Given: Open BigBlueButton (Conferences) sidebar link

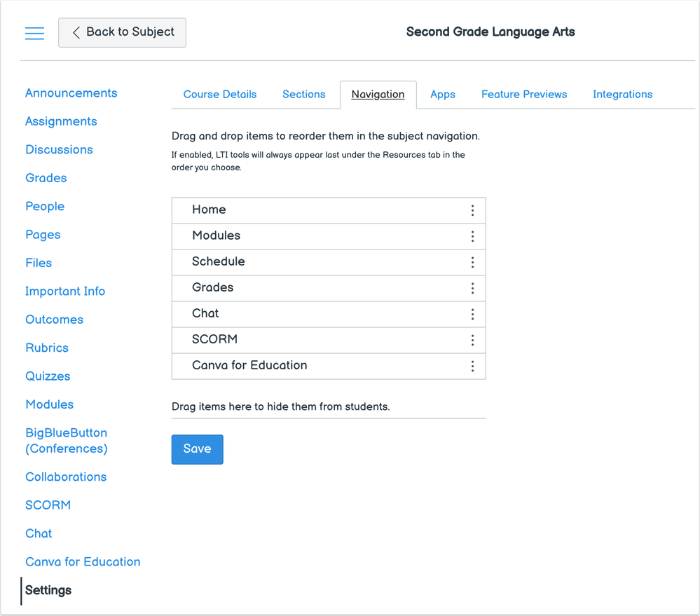Looking at the screenshot, I should (x=67, y=441).
